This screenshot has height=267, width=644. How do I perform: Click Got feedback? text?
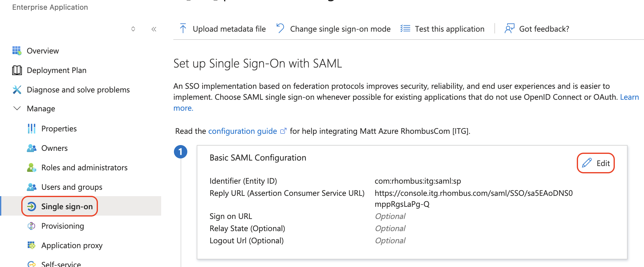[x=544, y=29]
